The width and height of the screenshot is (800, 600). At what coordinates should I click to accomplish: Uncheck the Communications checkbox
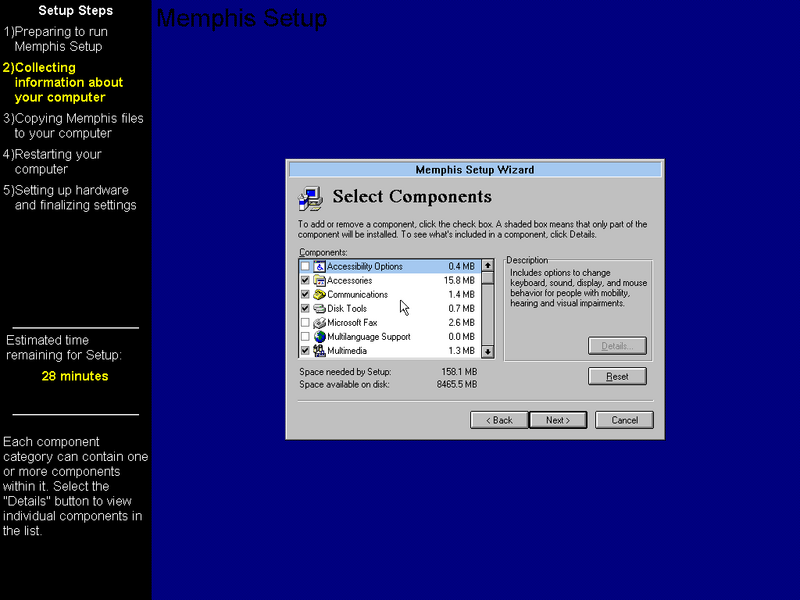305,294
